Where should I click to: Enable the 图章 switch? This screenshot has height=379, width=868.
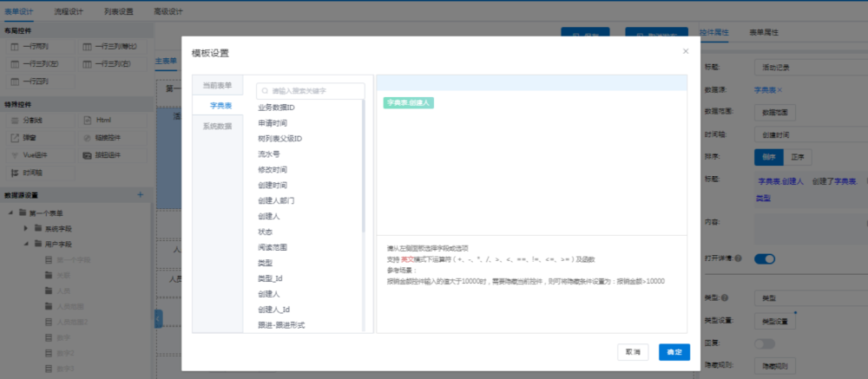coord(764,343)
